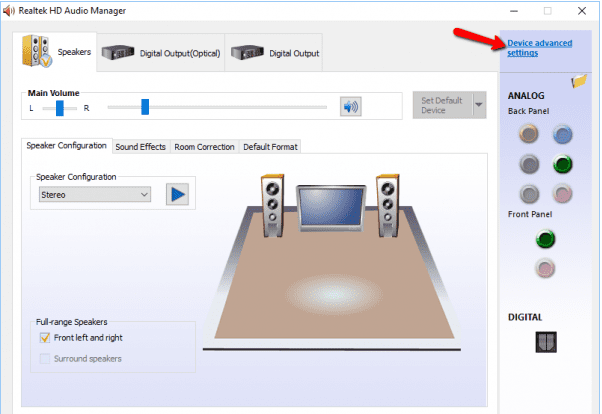Open connector settings folder icon
The height and width of the screenshot is (414, 602).
(x=579, y=81)
